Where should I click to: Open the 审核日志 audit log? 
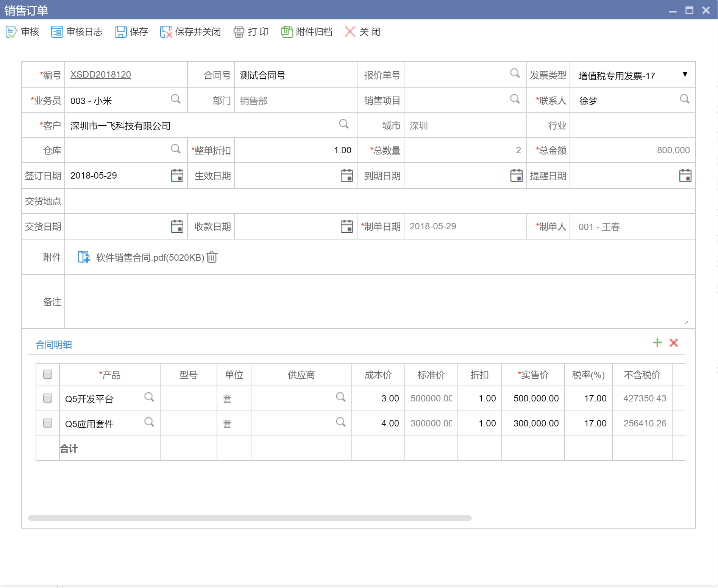77,32
